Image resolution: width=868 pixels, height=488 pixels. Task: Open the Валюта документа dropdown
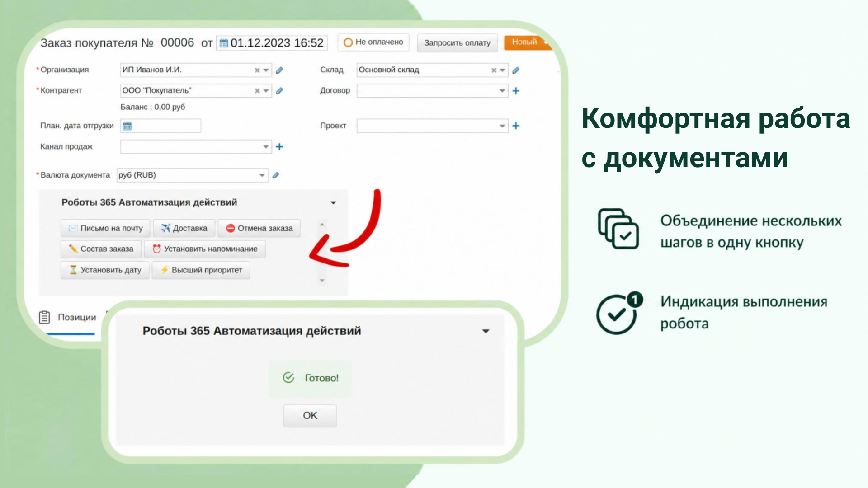tap(262, 175)
